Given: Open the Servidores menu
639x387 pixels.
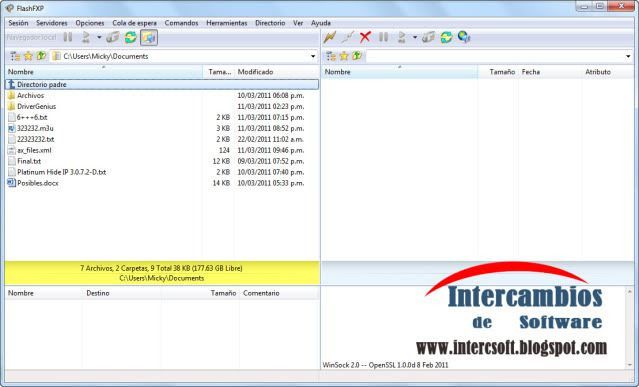Looking at the screenshot, I should pos(52,23).
